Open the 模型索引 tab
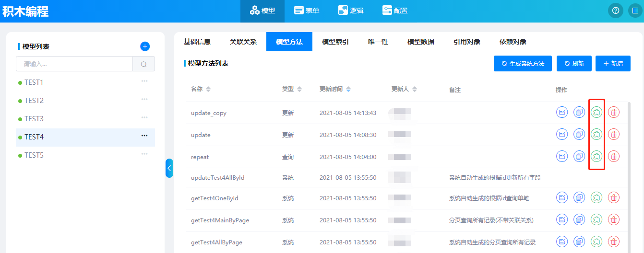This screenshot has width=644, height=253. (x=335, y=42)
